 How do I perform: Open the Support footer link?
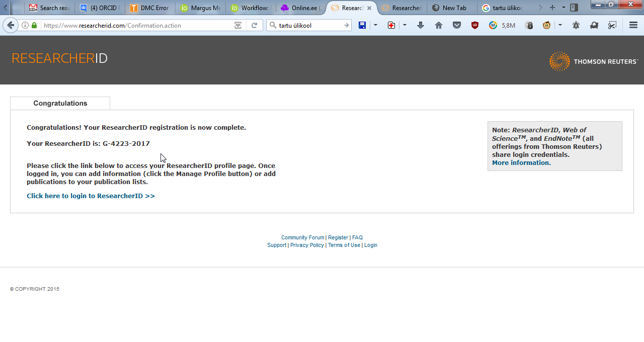[x=277, y=245]
